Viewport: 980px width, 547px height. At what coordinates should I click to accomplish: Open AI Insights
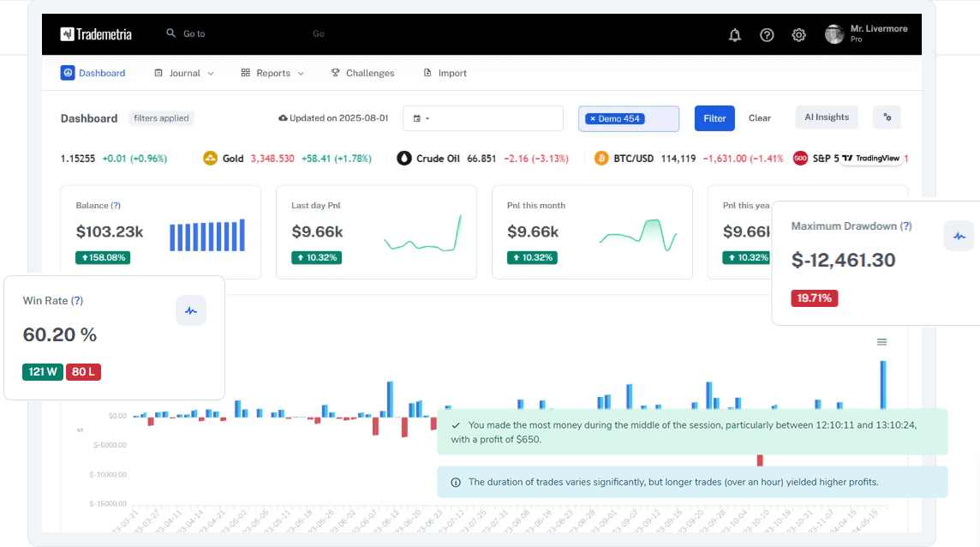point(827,117)
